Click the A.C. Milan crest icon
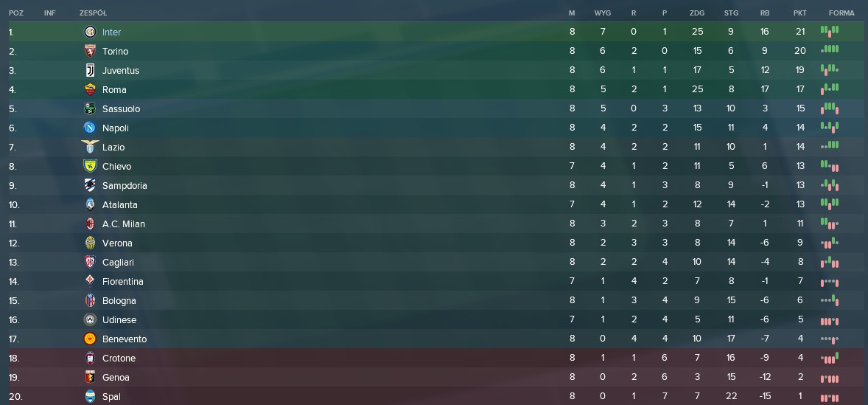The image size is (868, 405). tap(90, 224)
